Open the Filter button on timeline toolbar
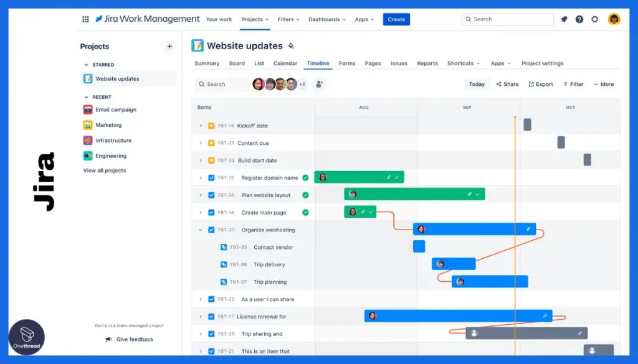 pos(573,84)
